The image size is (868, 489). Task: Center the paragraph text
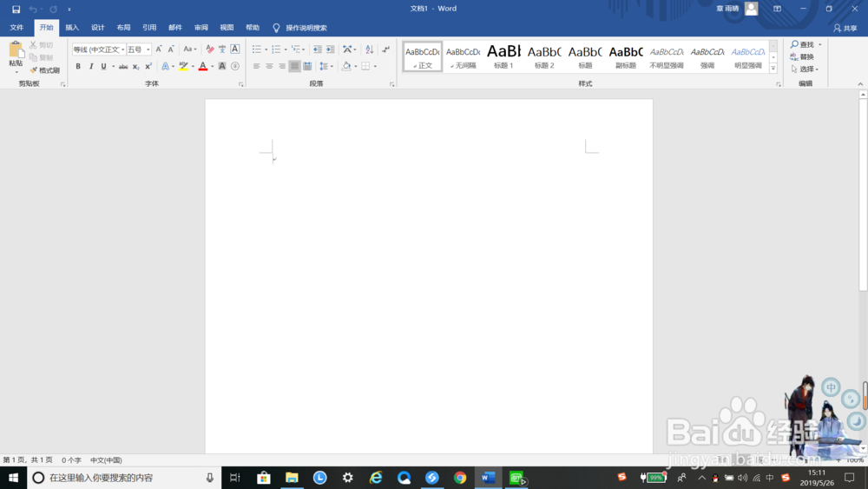pos(269,67)
